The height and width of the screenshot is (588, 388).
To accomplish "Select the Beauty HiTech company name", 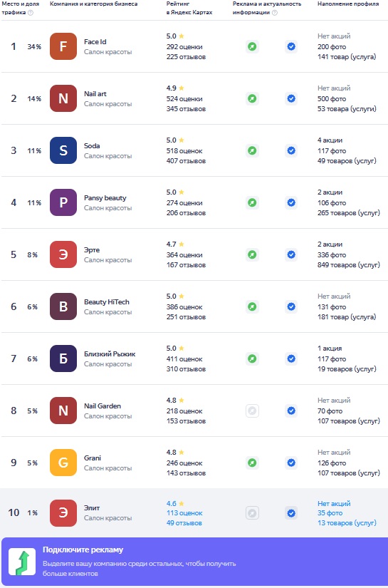I will (x=107, y=302).
